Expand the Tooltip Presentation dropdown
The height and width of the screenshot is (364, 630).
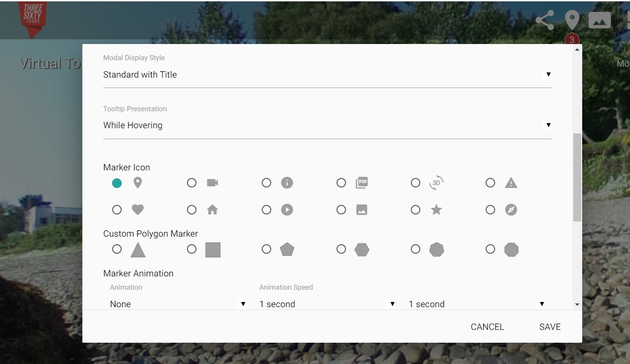pos(327,125)
